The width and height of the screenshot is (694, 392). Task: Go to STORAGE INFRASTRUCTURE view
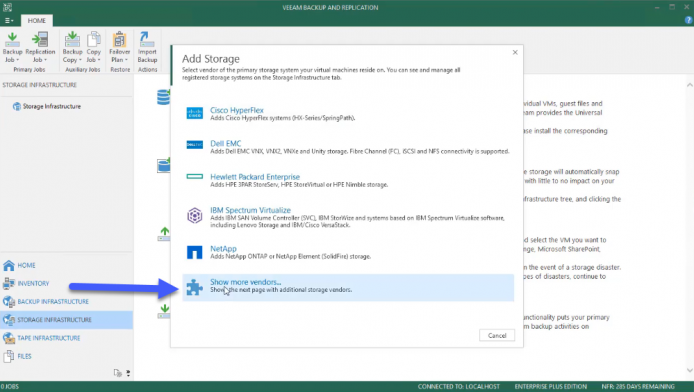(x=54, y=319)
